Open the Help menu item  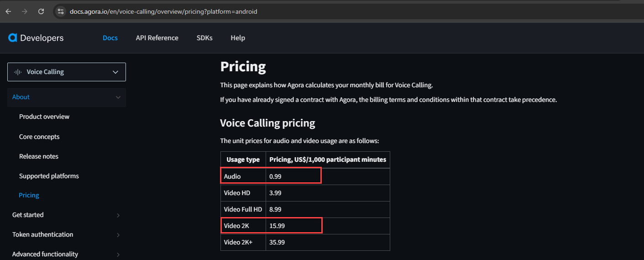pyautogui.click(x=238, y=38)
